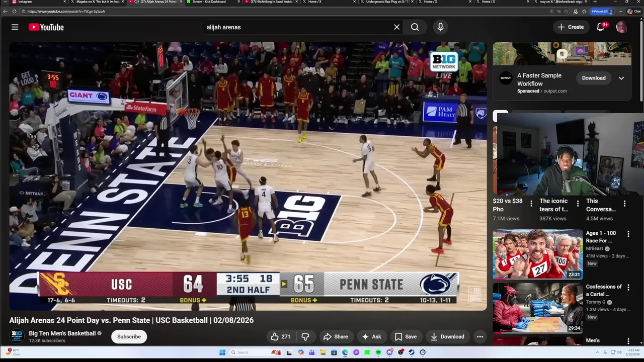This screenshot has height=362, width=644.
Task: Open the $20 vs $38 Pho title
Action: pyautogui.click(x=508, y=205)
